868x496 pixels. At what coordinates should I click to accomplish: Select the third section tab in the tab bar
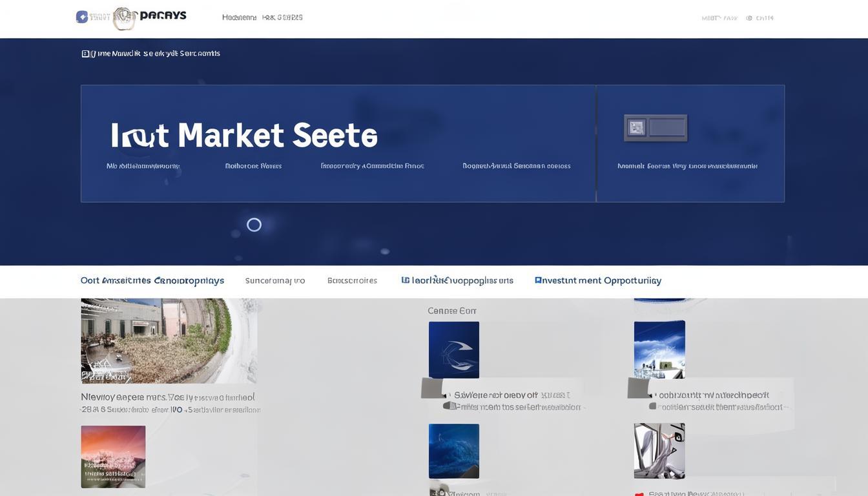[x=352, y=281]
